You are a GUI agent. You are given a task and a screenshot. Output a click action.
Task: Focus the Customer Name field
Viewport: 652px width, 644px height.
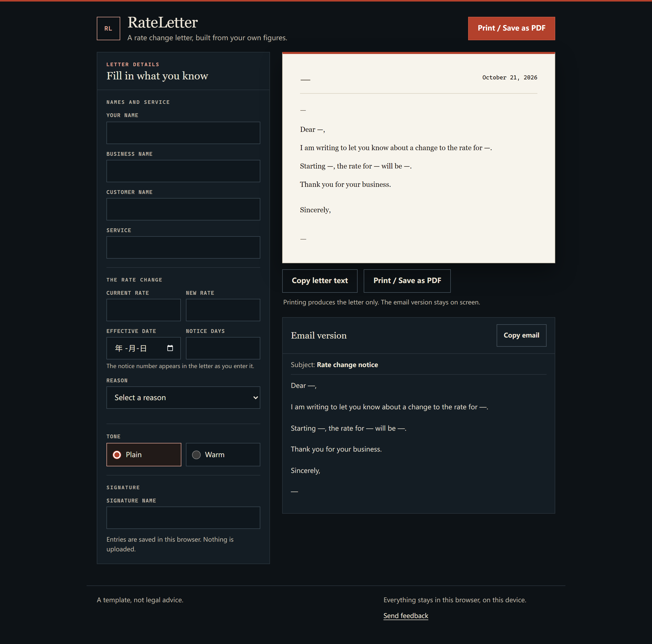(183, 209)
